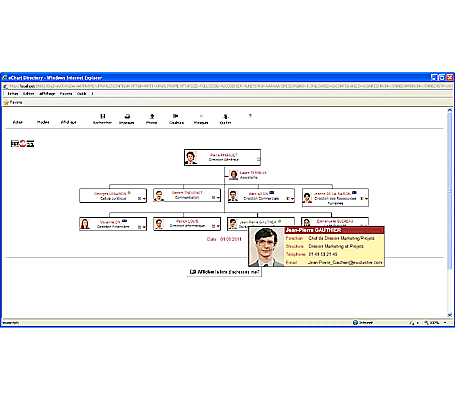Click the details icon in Direction Informatique box
The height and width of the screenshot is (400, 455).
point(213,226)
